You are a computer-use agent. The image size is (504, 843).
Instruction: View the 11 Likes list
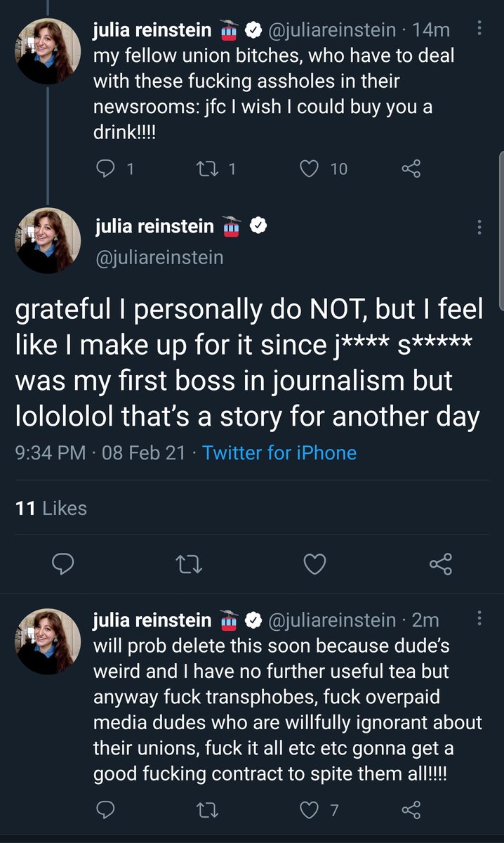coord(51,508)
